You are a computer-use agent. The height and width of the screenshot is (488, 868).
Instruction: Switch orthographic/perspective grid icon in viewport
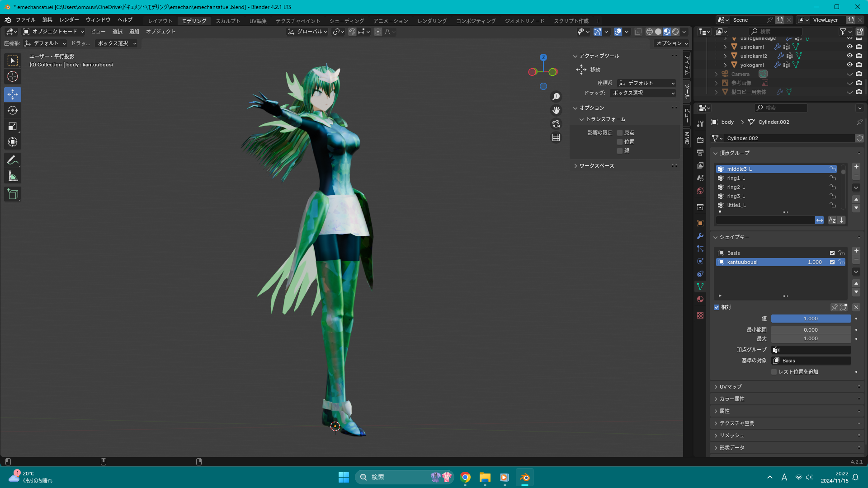tap(556, 137)
